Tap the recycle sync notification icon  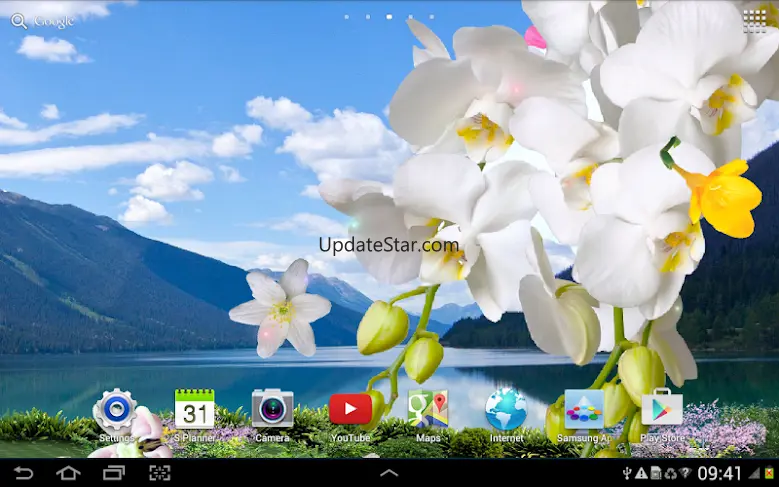pyautogui.click(x=670, y=473)
